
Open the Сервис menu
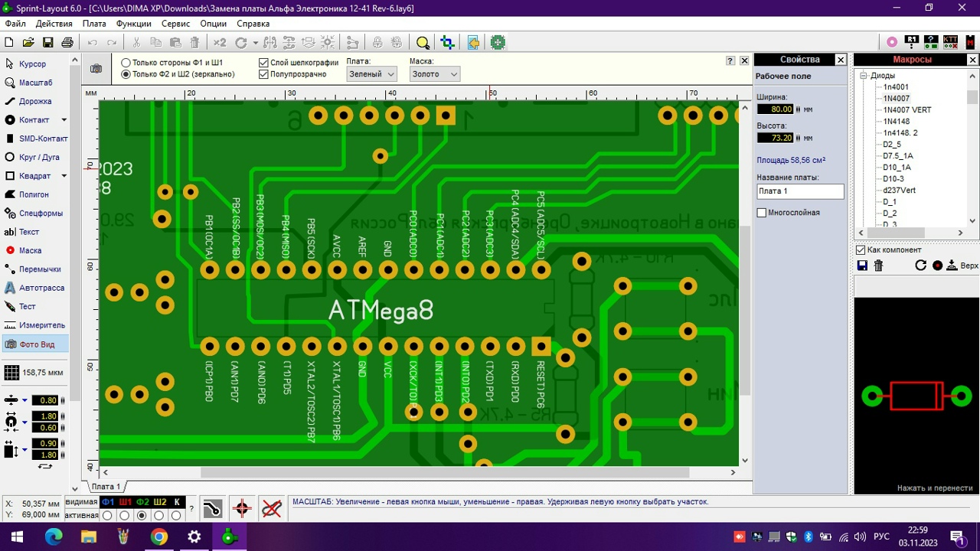tap(175, 24)
